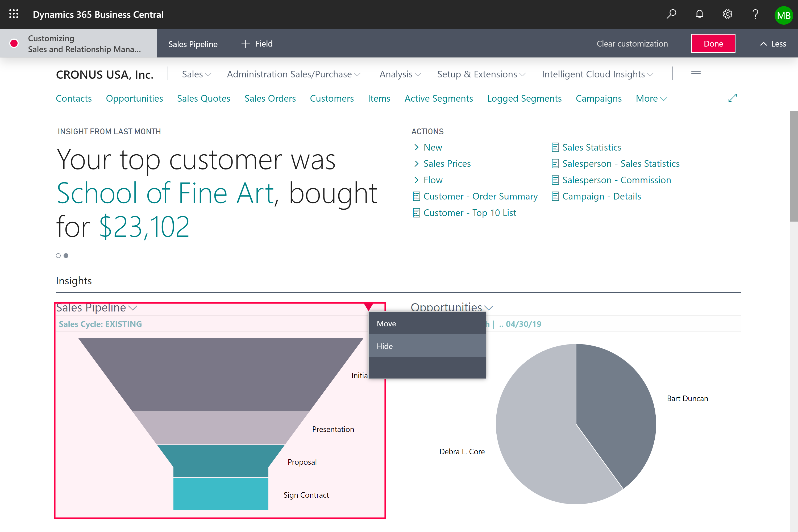Open the Contacts navigation link
Image resolution: width=798 pixels, height=532 pixels.
[74, 98]
